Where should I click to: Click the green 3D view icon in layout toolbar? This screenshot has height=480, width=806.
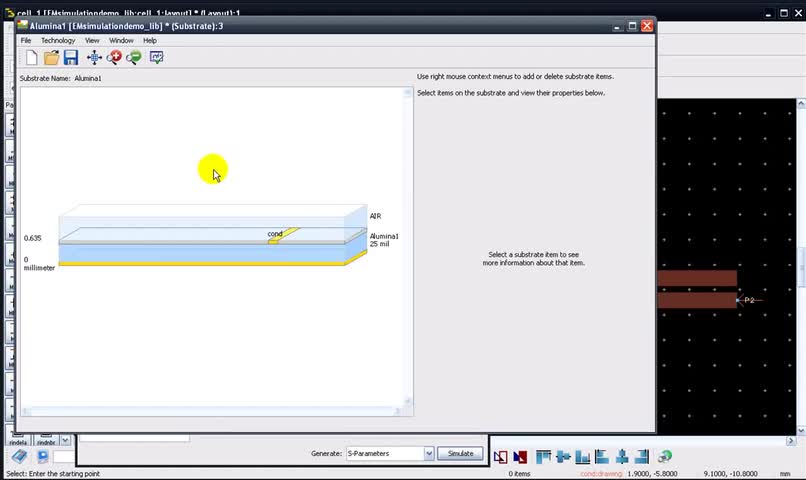(665, 456)
